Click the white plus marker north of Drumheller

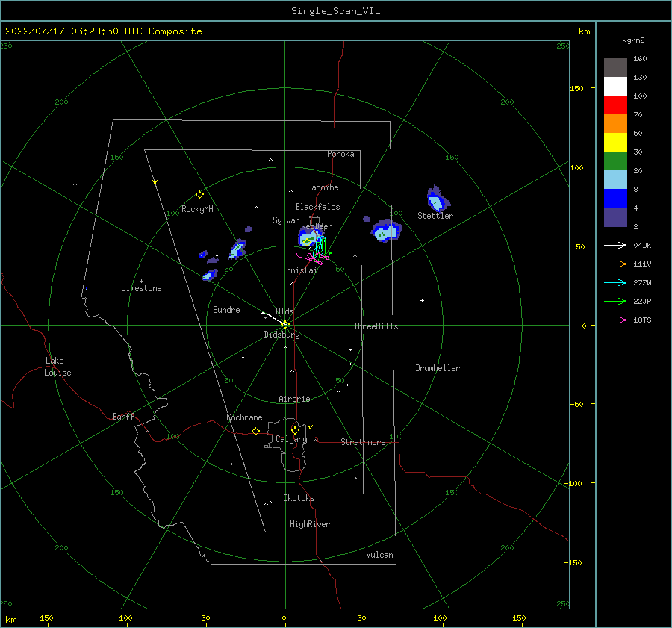point(422,300)
